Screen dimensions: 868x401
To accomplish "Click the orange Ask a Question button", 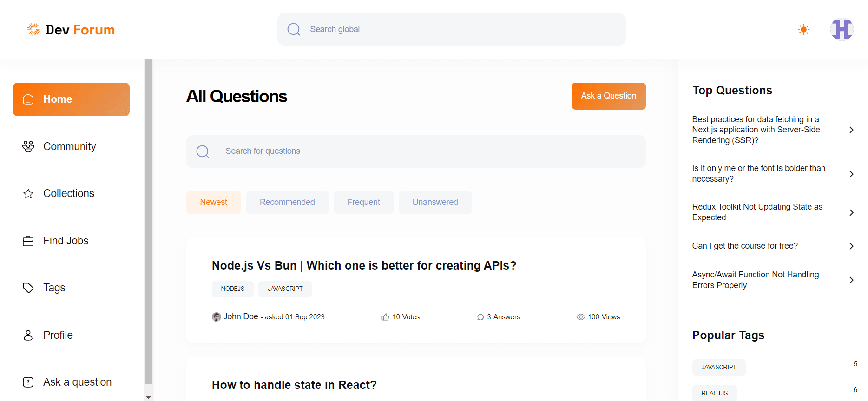I will 609,96.
